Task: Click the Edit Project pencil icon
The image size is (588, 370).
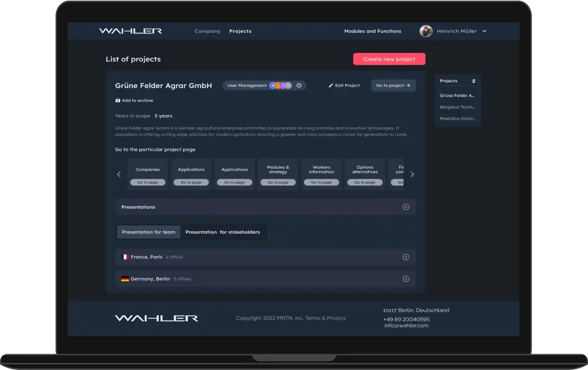Action: pyautogui.click(x=332, y=85)
